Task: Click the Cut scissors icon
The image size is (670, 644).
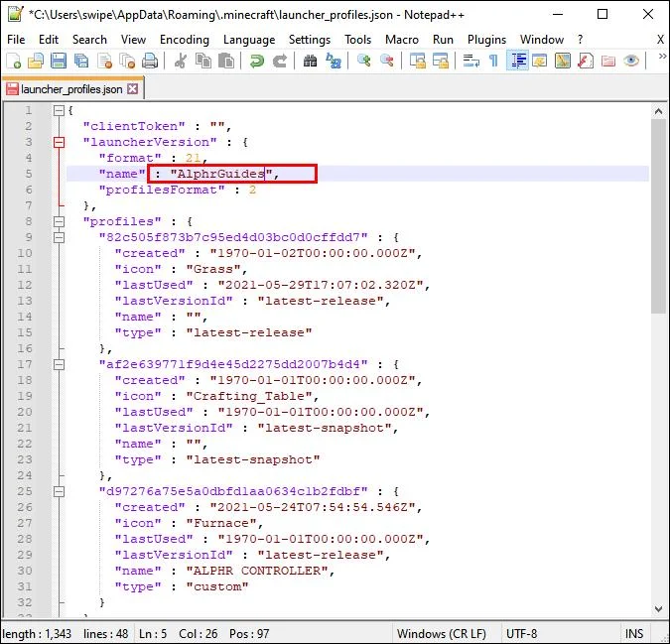Action: [x=181, y=61]
